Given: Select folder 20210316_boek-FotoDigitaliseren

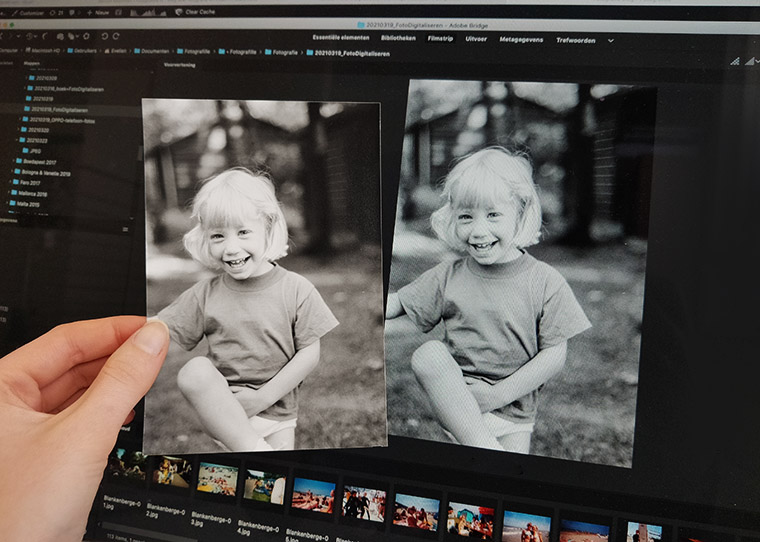Looking at the screenshot, I should (x=65, y=89).
